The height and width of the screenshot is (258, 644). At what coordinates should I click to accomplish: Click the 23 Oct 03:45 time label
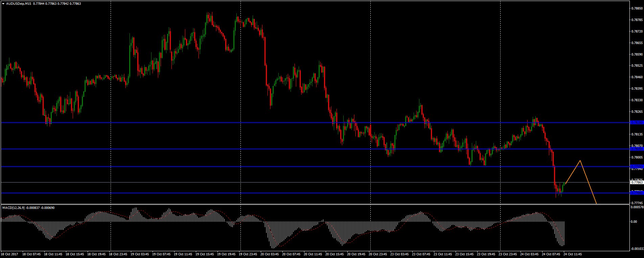(399, 254)
